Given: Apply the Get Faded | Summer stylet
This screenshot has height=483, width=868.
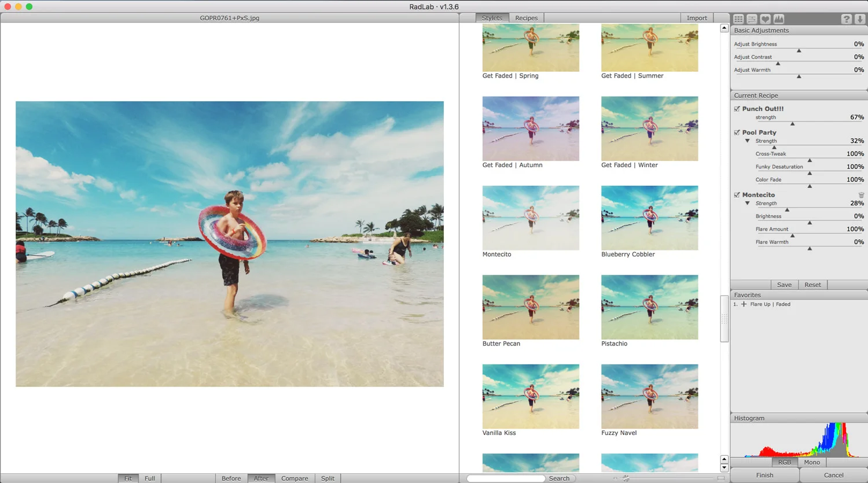Looking at the screenshot, I should [649, 47].
